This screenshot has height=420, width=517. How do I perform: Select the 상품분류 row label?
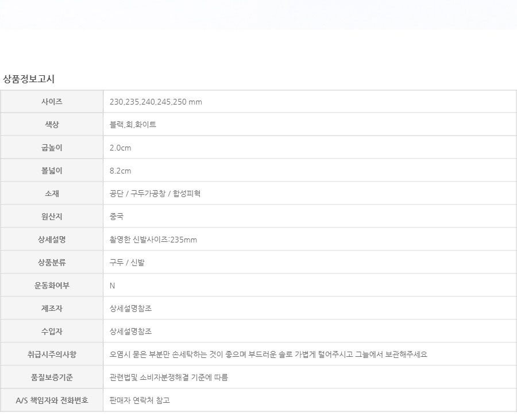[52, 263]
